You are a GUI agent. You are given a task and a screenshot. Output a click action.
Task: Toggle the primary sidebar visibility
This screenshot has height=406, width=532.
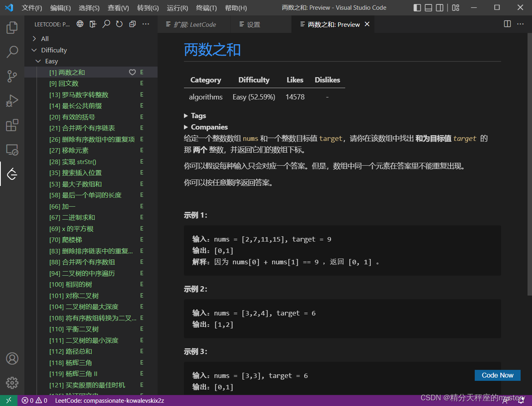click(x=417, y=8)
